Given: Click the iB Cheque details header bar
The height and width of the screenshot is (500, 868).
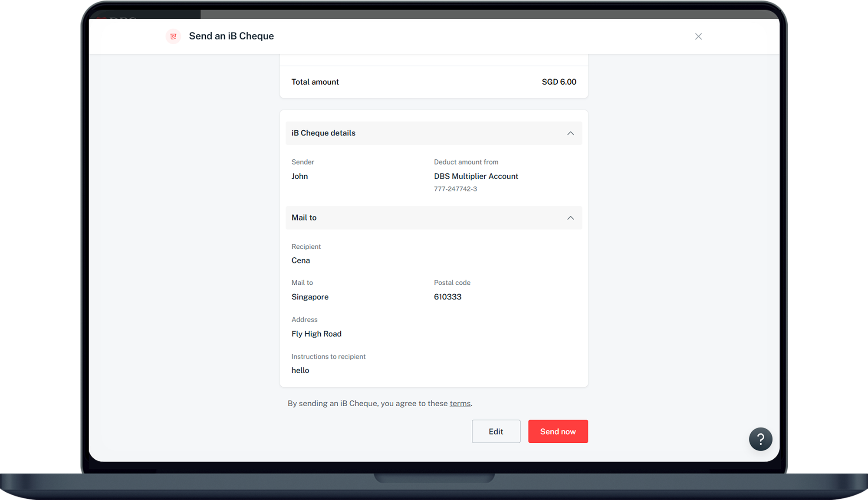Looking at the screenshot, I should coord(433,133).
